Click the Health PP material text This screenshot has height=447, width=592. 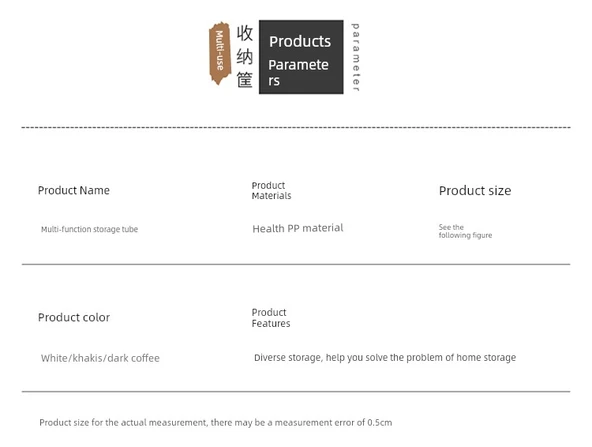tap(298, 228)
